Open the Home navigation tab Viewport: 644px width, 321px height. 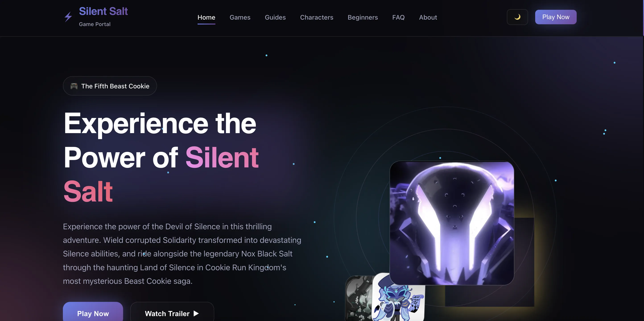coord(206,17)
